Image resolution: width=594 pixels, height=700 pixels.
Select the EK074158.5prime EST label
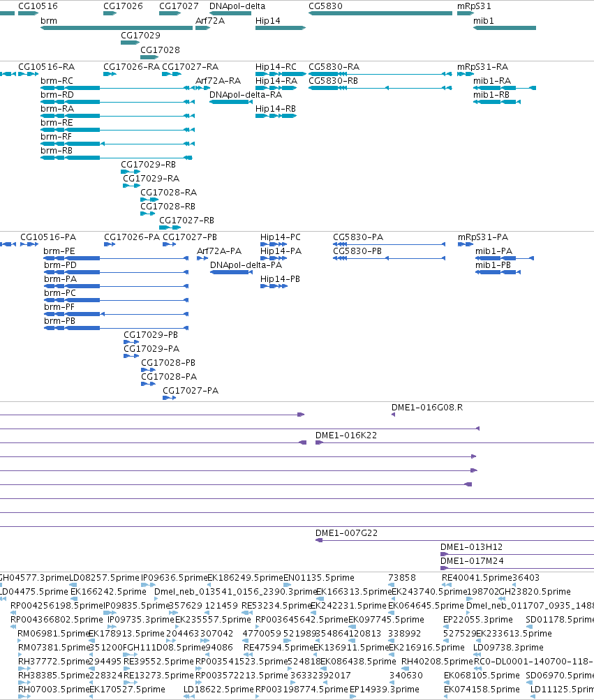[x=482, y=690]
